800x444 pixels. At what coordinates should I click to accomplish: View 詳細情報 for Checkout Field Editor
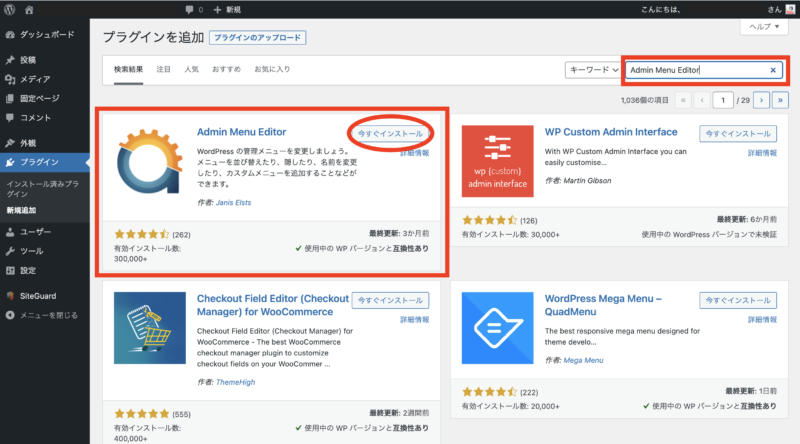tap(414, 320)
